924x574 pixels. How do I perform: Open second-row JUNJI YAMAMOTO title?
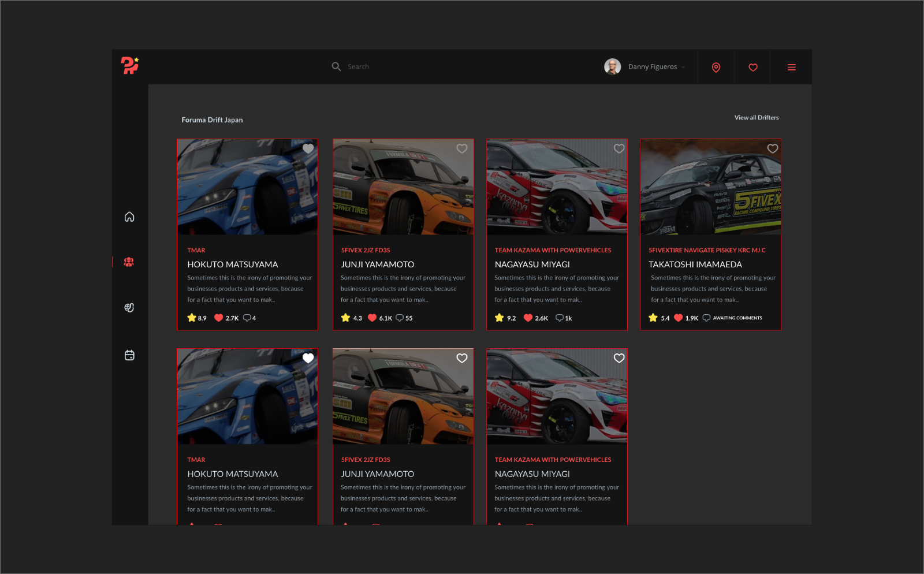point(378,474)
